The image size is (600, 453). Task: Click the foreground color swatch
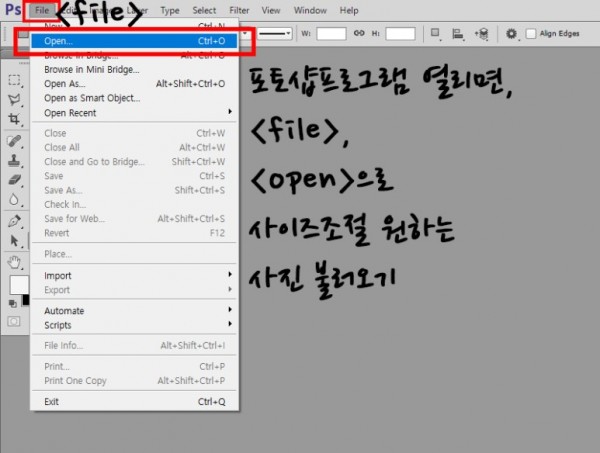18,285
